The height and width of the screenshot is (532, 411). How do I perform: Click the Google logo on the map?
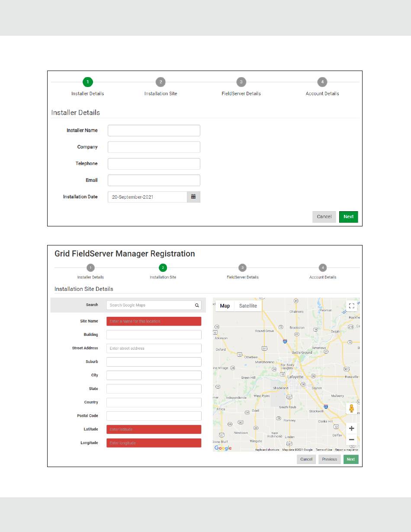(223, 448)
